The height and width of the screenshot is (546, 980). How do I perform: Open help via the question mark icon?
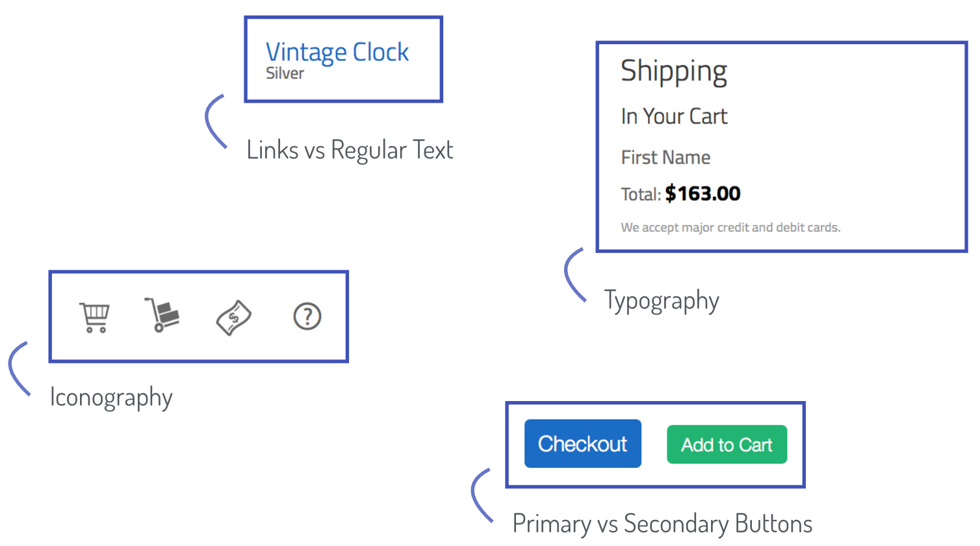click(x=307, y=317)
